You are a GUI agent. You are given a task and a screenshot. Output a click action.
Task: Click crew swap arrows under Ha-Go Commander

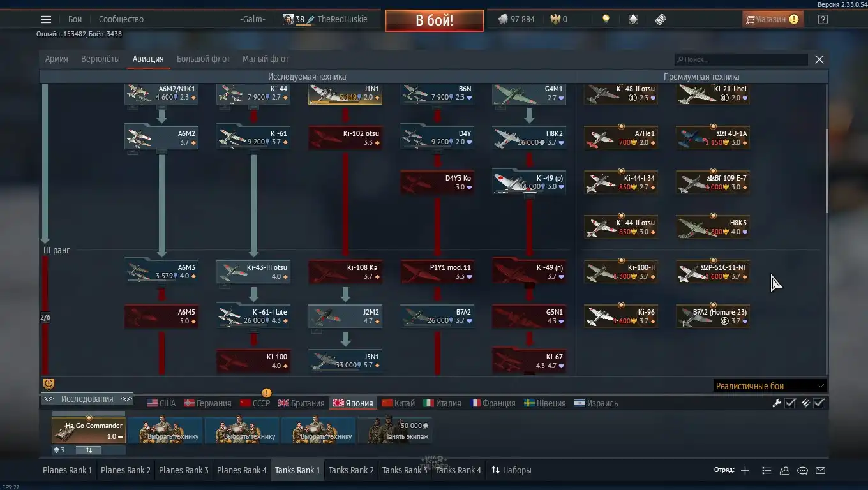[x=89, y=450]
